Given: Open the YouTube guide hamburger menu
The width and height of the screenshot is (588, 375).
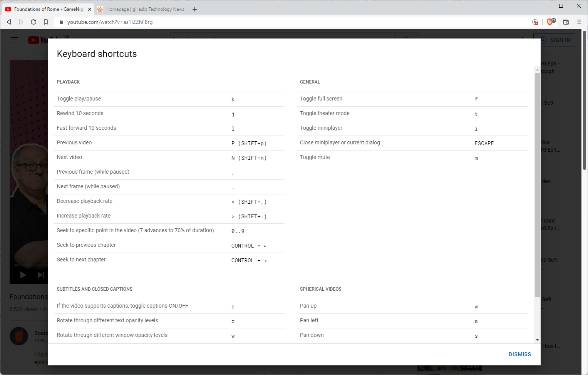Looking at the screenshot, I should pos(14,40).
